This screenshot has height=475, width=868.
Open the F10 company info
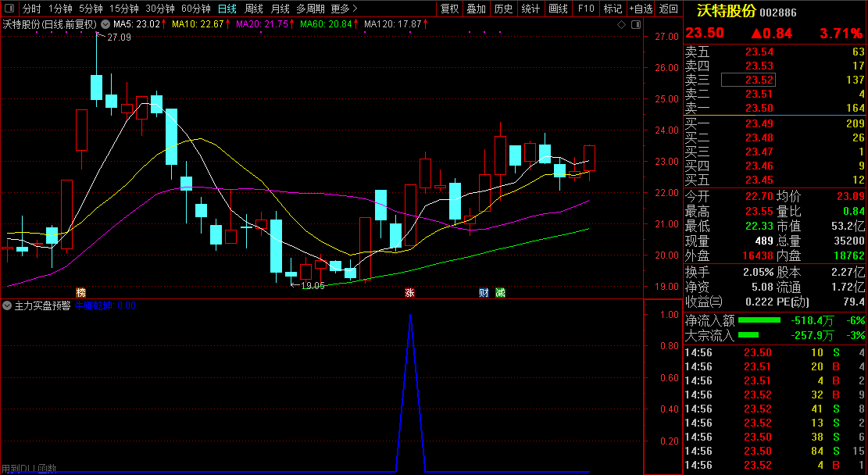tap(586, 9)
